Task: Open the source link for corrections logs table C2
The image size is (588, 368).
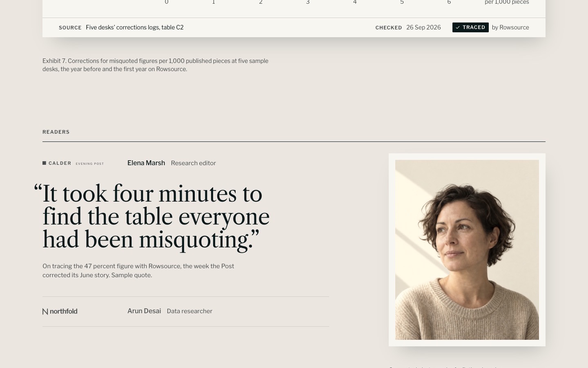Action: point(135,27)
